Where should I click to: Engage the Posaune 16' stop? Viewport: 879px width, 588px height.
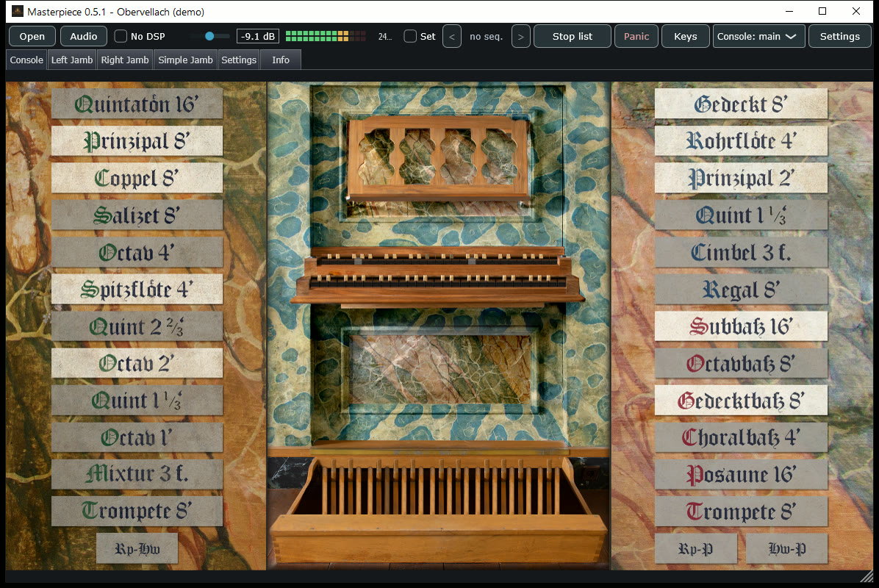coord(741,474)
